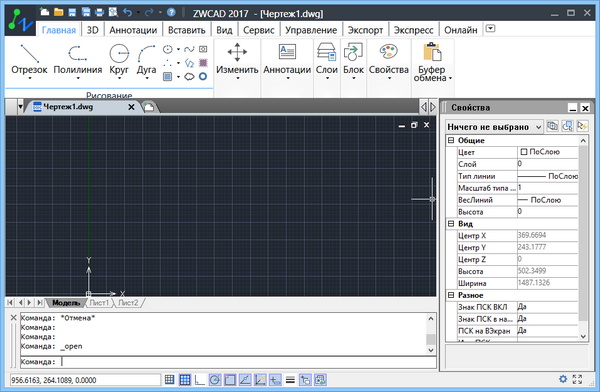The height and width of the screenshot is (392, 600).
Task: Open the Свойства palette ribbon icon
Action: point(389,60)
